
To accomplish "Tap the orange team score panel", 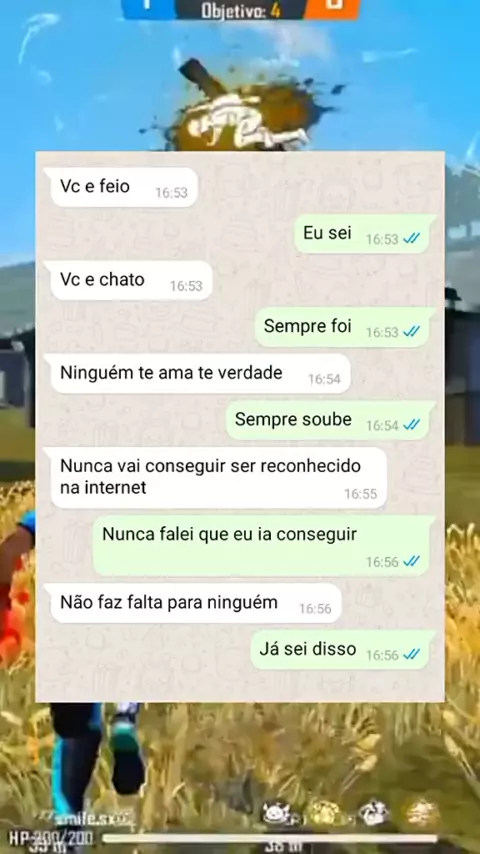I will click(333, 8).
